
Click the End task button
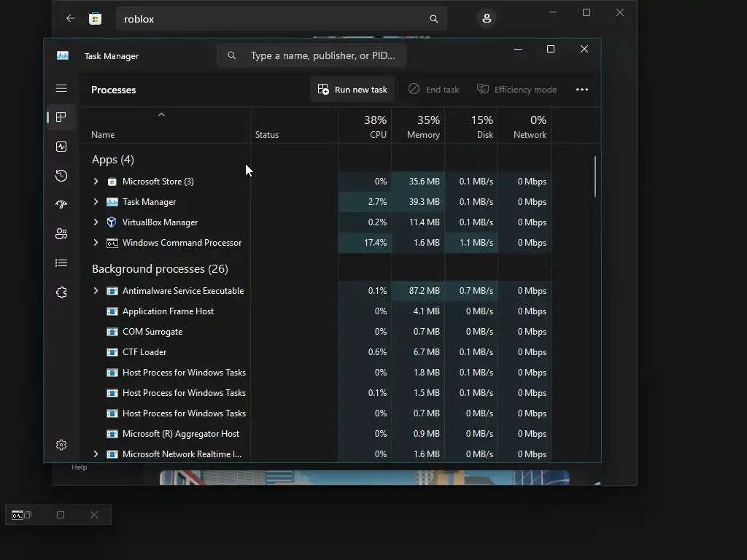433,90
